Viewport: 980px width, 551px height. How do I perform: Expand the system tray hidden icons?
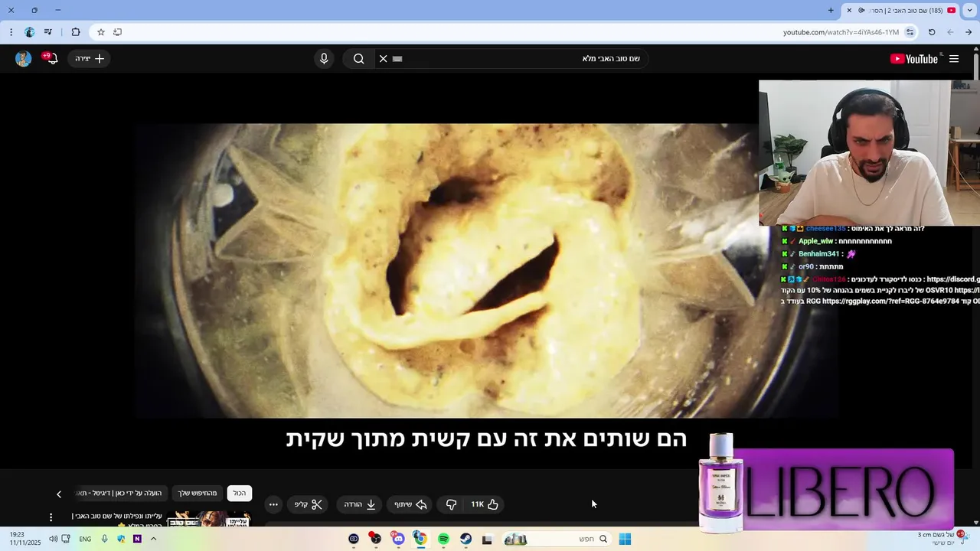(x=153, y=539)
